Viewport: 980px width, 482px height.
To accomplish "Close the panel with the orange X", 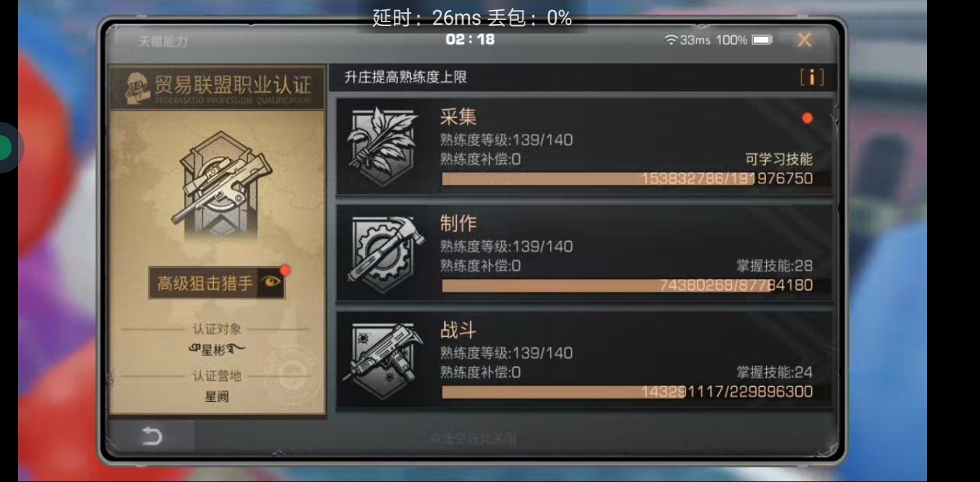I will pyautogui.click(x=804, y=40).
